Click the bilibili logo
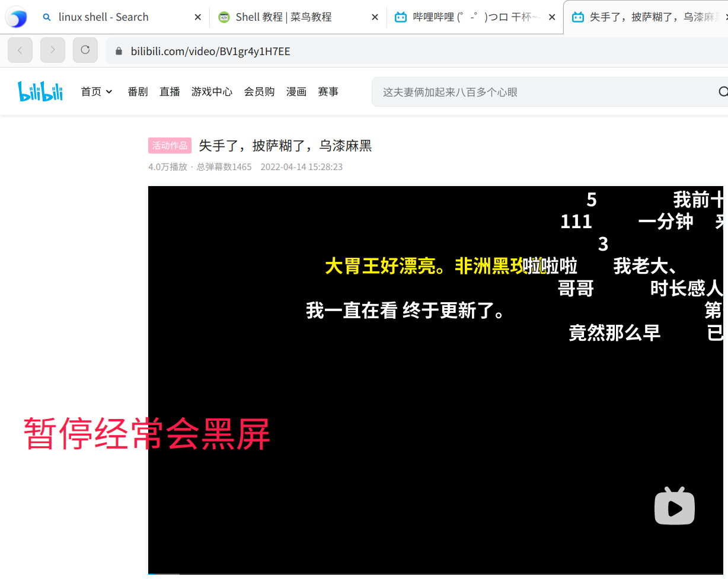 (x=40, y=91)
